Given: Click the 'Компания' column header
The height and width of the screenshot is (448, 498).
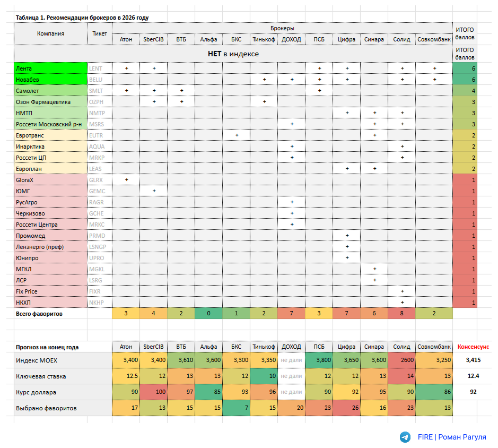Looking at the screenshot, I should click(50, 33).
